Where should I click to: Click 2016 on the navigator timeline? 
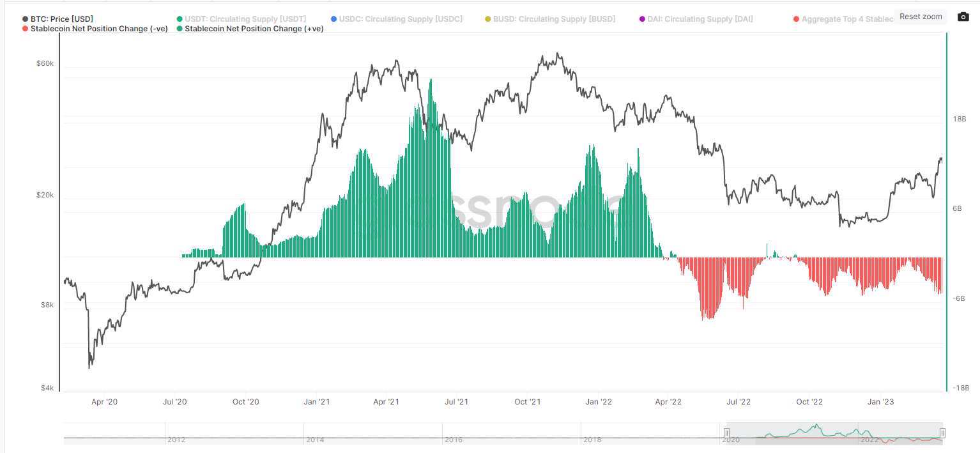pos(452,440)
